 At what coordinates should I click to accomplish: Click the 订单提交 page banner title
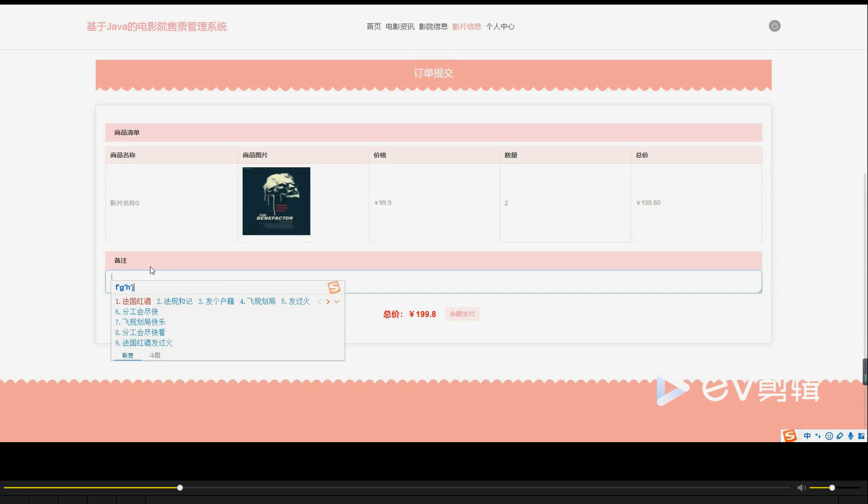click(433, 73)
